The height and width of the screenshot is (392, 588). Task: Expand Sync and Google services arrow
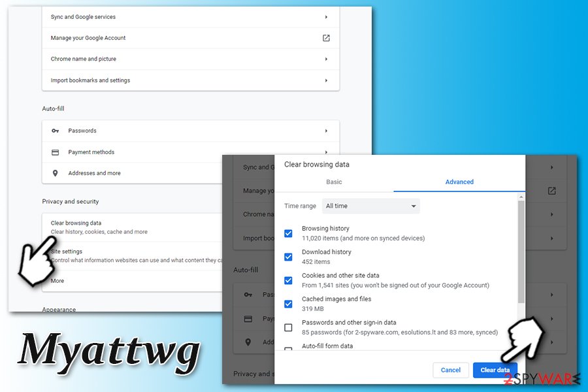[x=326, y=17]
